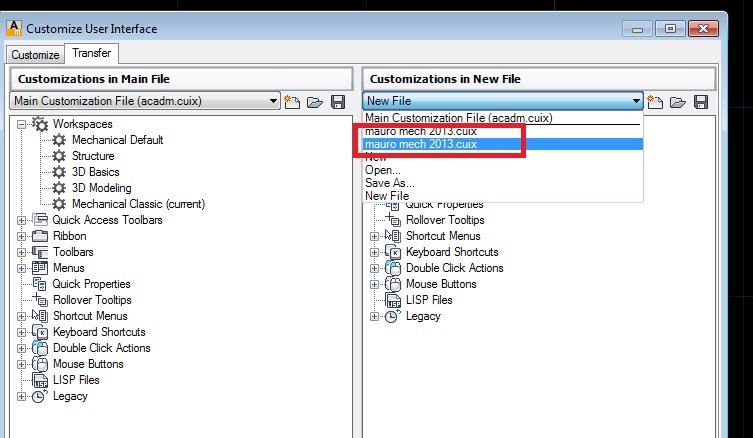This screenshot has width=753, height=438.
Task: Click the Mouse Buttons icon in right pane
Action: 393,284
